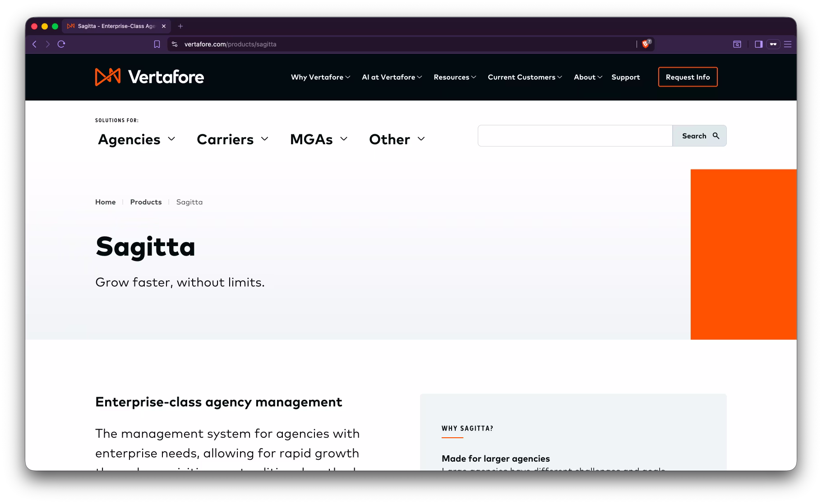822x504 pixels.
Task: Open Brave Shields icon
Action: coord(646,44)
